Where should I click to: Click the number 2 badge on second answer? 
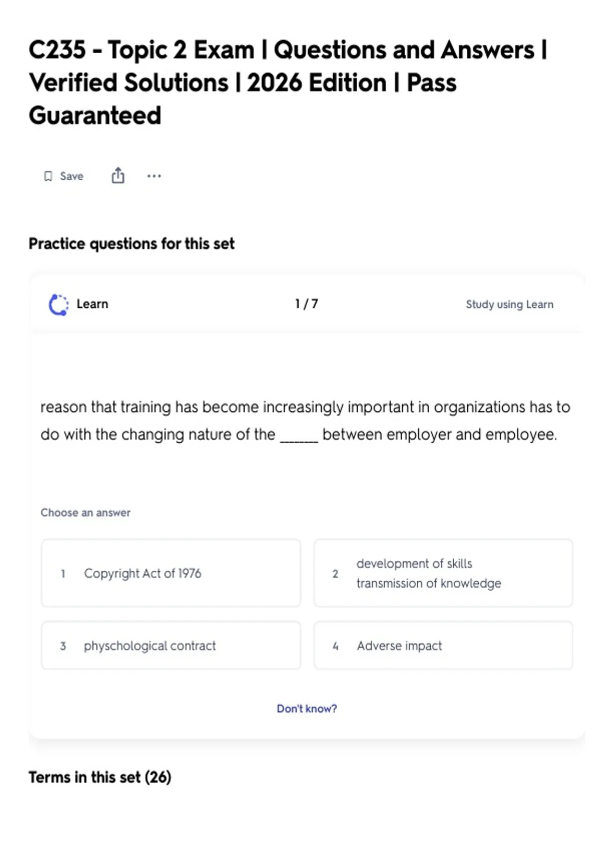[335, 574]
